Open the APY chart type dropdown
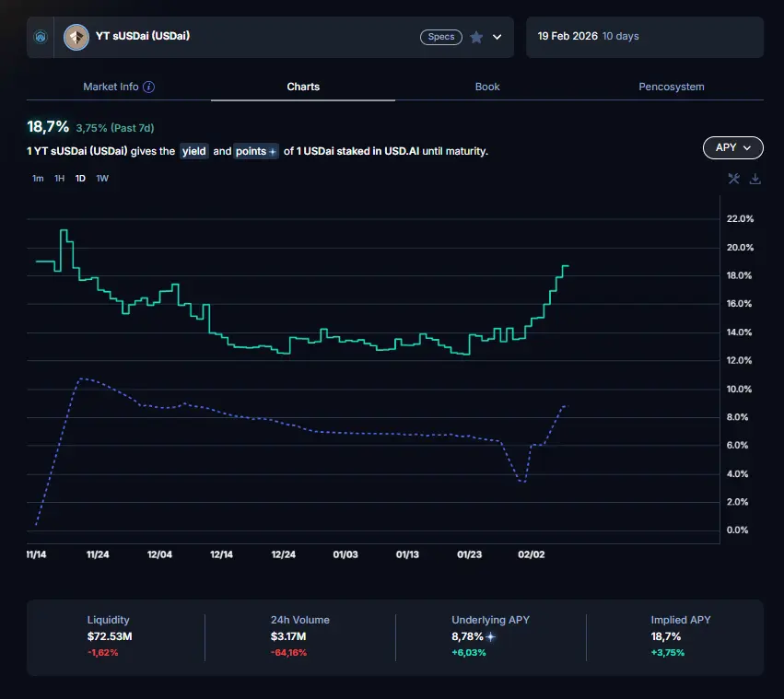The image size is (784, 699). pyautogui.click(x=732, y=147)
